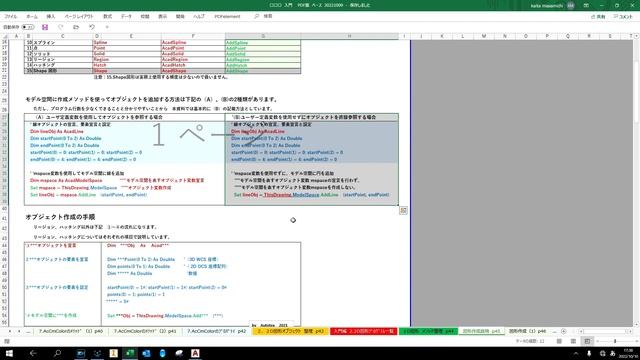Viewport: 640px width, 360px height.
Task: Switch to the yellow sheet tab p43
Action: [x=290, y=331]
